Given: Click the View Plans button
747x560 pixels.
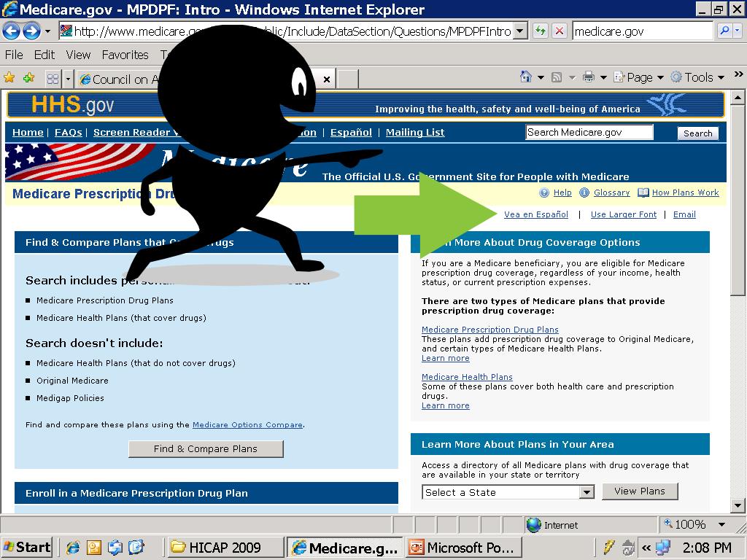Looking at the screenshot, I should tap(640, 491).
